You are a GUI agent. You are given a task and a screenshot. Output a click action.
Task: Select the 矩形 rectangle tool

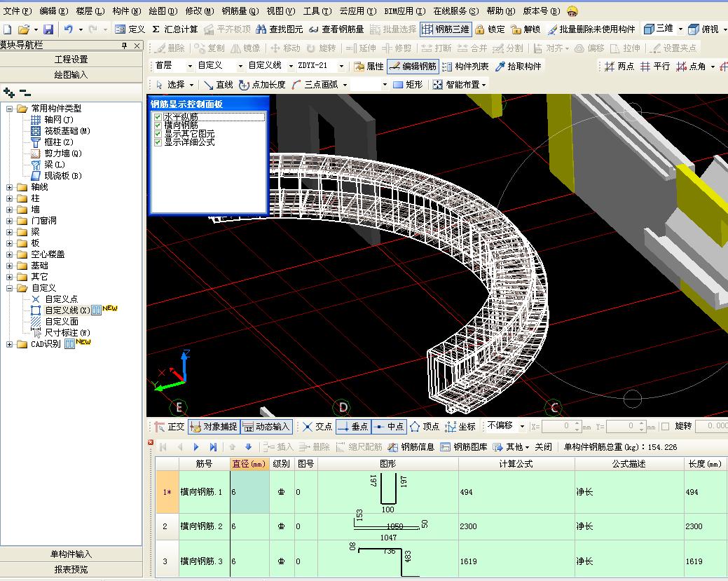[x=408, y=85]
